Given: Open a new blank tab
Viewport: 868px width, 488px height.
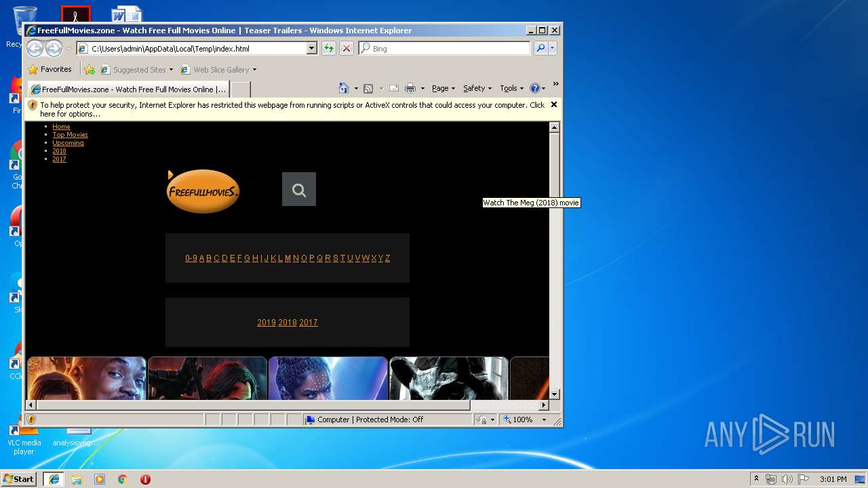Looking at the screenshot, I should 241,89.
